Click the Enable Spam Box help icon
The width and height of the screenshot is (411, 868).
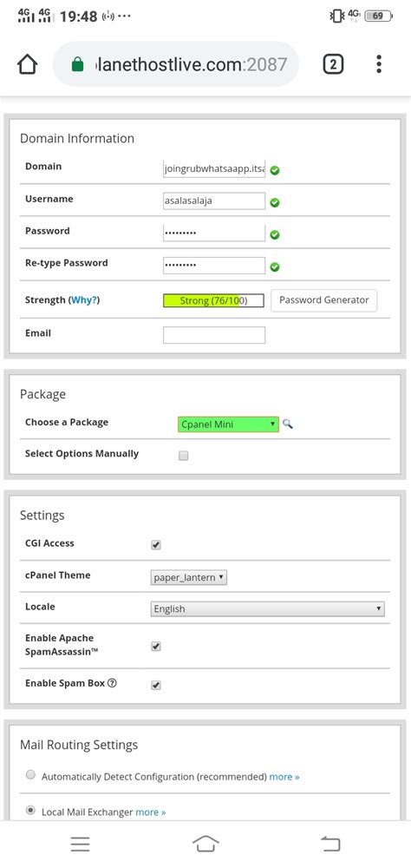(113, 683)
